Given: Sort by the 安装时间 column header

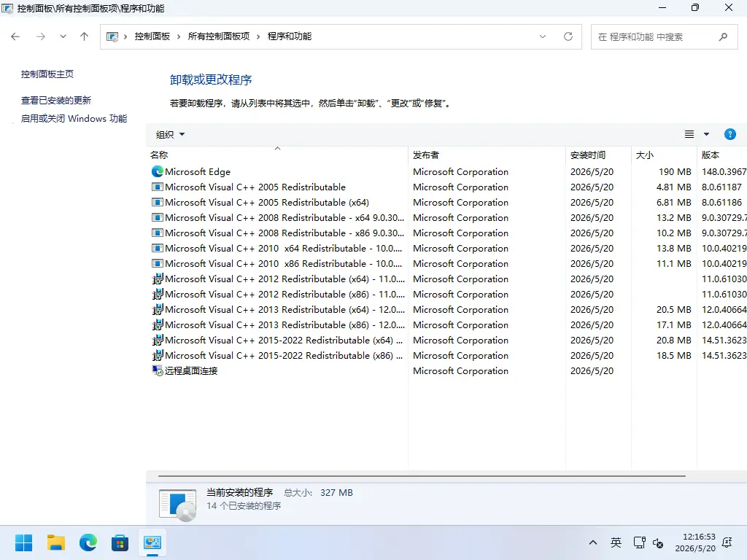Looking at the screenshot, I should 599,155.
